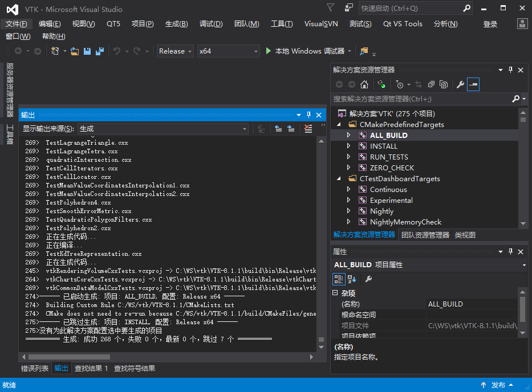Toggle the preview selected items button
This screenshot has width=532, height=392.
click(x=473, y=84)
